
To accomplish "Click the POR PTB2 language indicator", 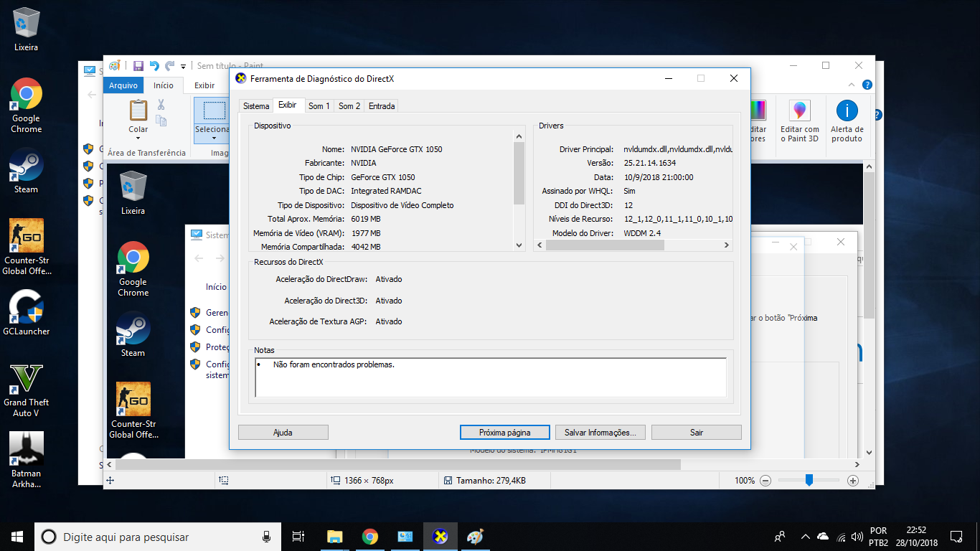I will click(878, 537).
